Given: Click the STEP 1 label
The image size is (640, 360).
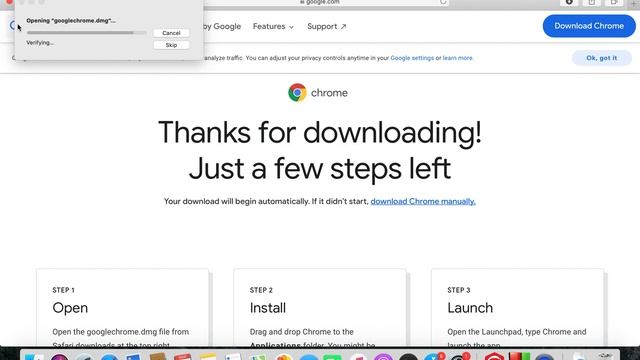Looking at the screenshot, I should click(63, 290).
